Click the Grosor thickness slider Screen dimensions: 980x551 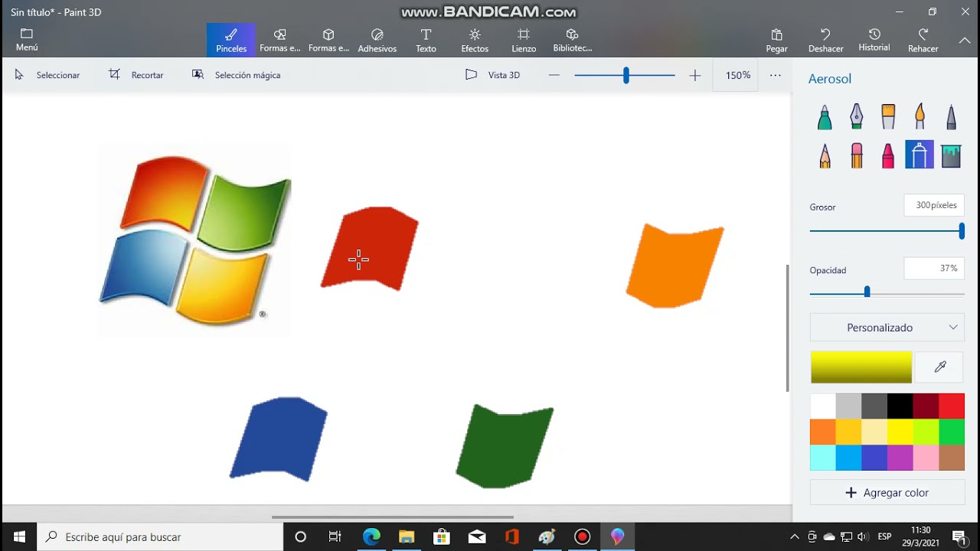point(887,230)
